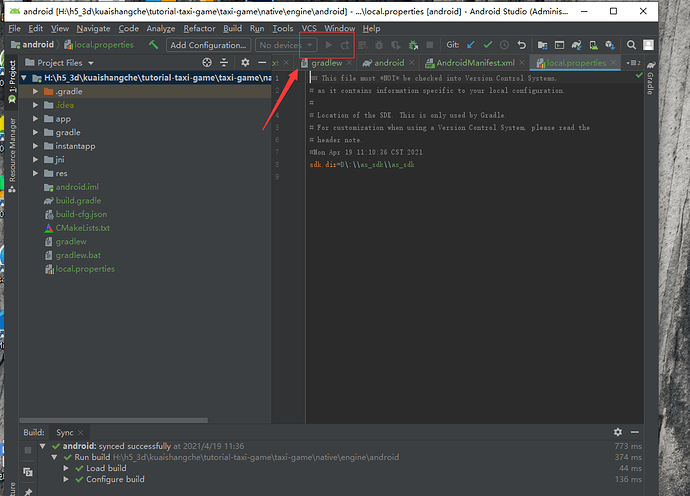Click the toggle view icon in Build panel
690x496 pixels.
click(28, 472)
